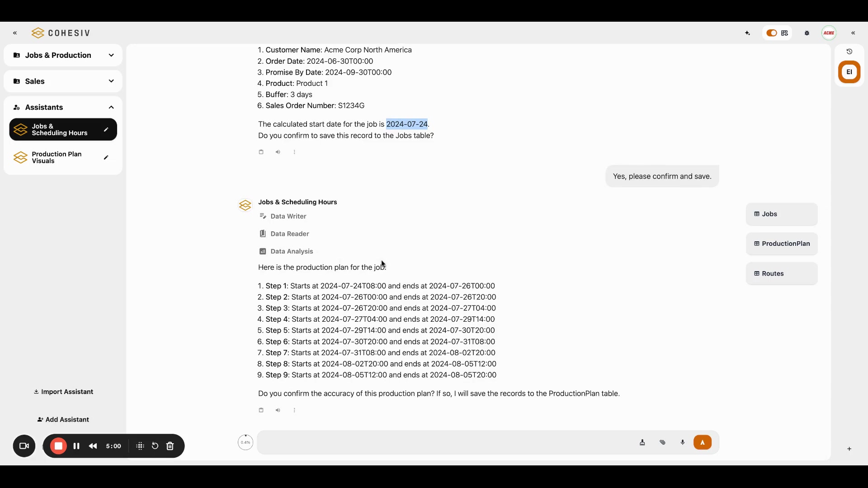Edit the Jobs & Scheduling Hours assistant
Screen dimensions: 868x488
coord(106,130)
